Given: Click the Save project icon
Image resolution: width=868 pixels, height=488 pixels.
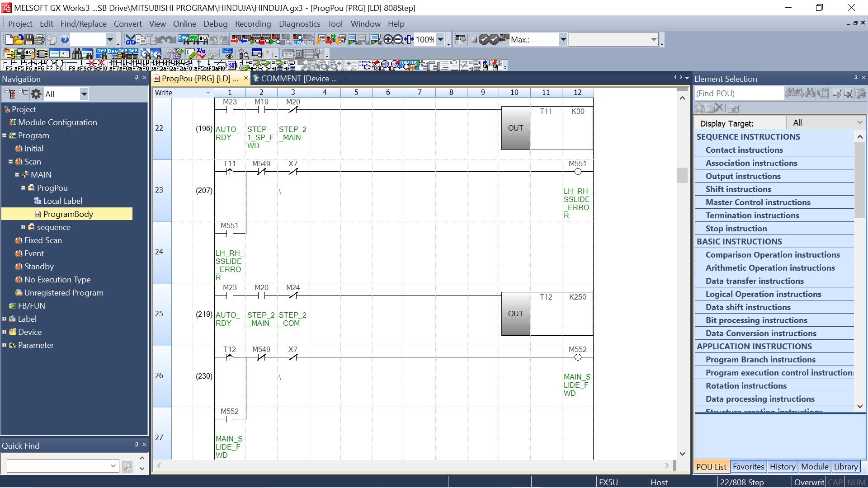Looking at the screenshot, I should (x=29, y=40).
